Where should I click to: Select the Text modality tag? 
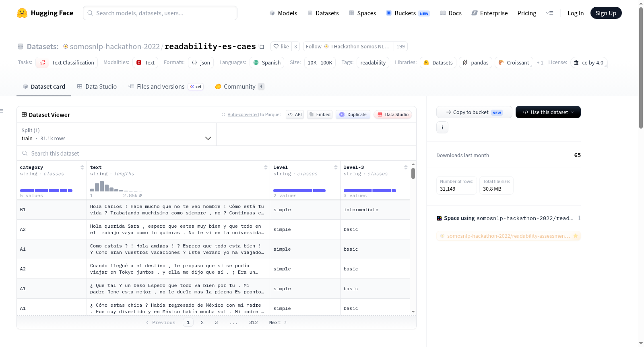[x=145, y=62]
